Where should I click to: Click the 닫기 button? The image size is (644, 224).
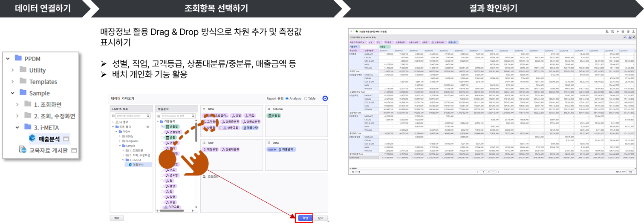point(321,218)
